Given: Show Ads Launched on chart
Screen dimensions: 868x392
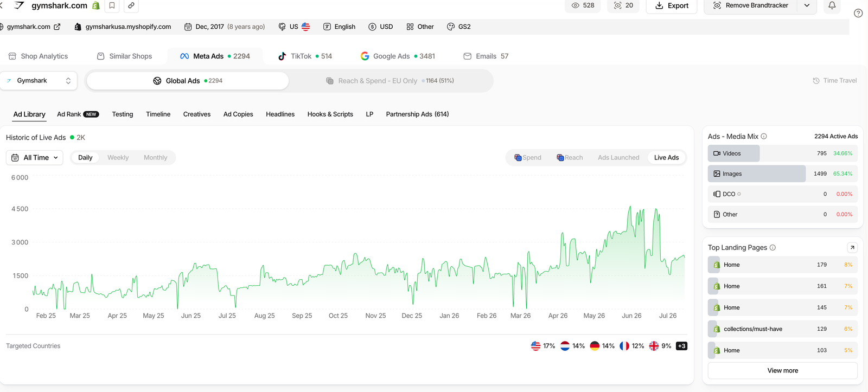Looking at the screenshot, I should pyautogui.click(x=618, y=158).
